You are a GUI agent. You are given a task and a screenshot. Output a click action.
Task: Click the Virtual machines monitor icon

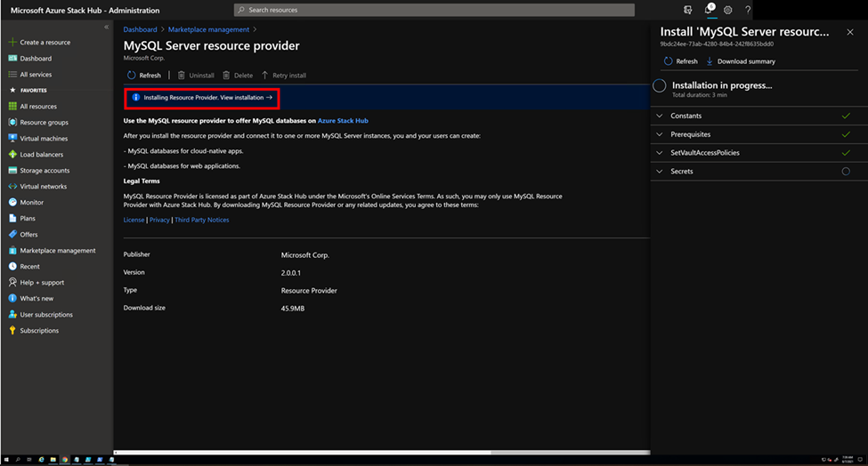click(12, 138)
